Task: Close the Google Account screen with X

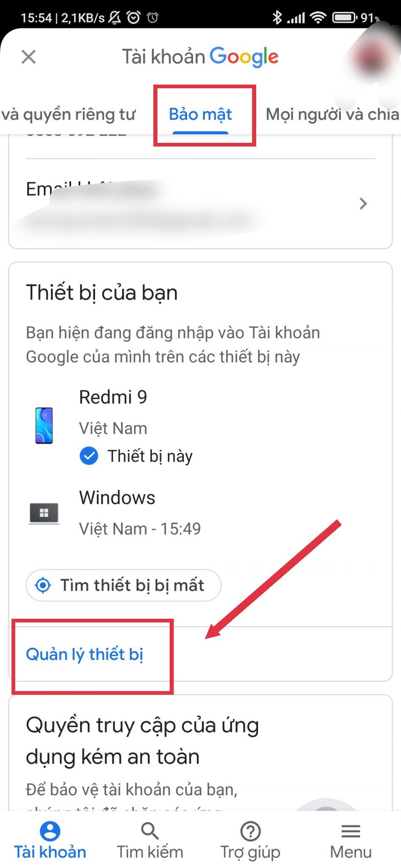Action: 28,57
